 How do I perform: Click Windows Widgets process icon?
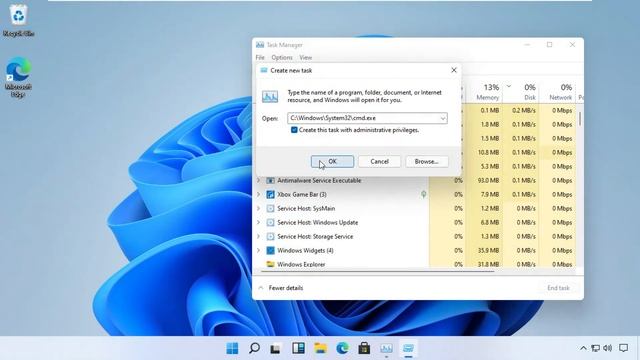click(270, 250)
